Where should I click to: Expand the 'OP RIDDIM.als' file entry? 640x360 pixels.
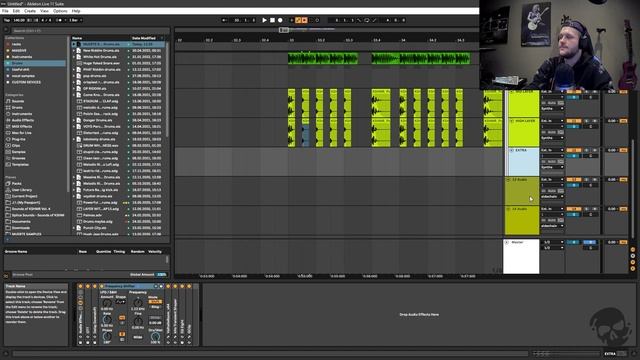(x=74, y=89)
